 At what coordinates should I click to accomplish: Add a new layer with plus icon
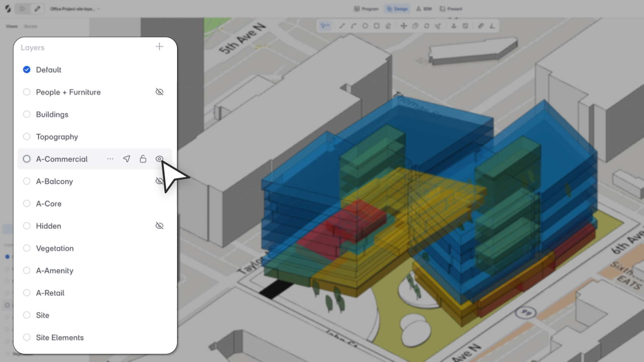[159, 47]
